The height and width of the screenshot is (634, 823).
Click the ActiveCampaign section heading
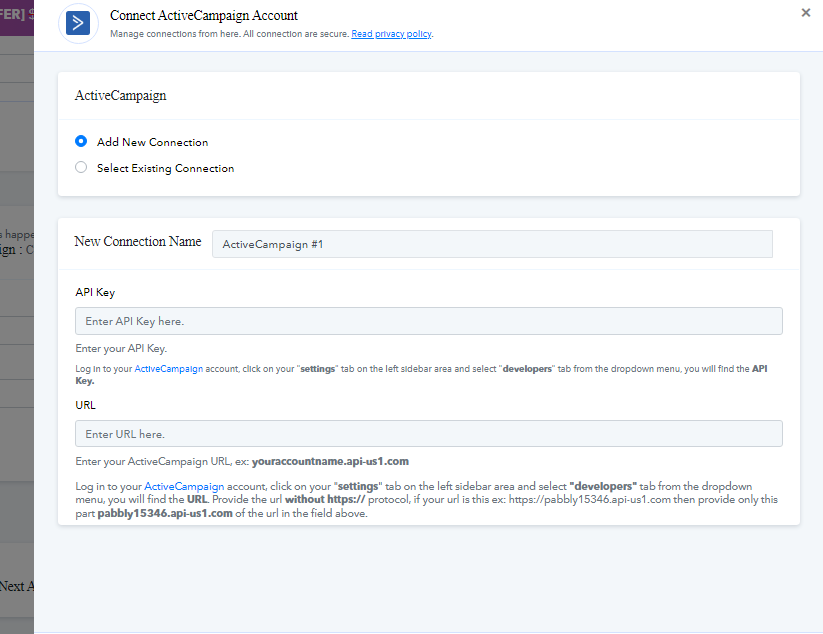[x=120, y=96]
